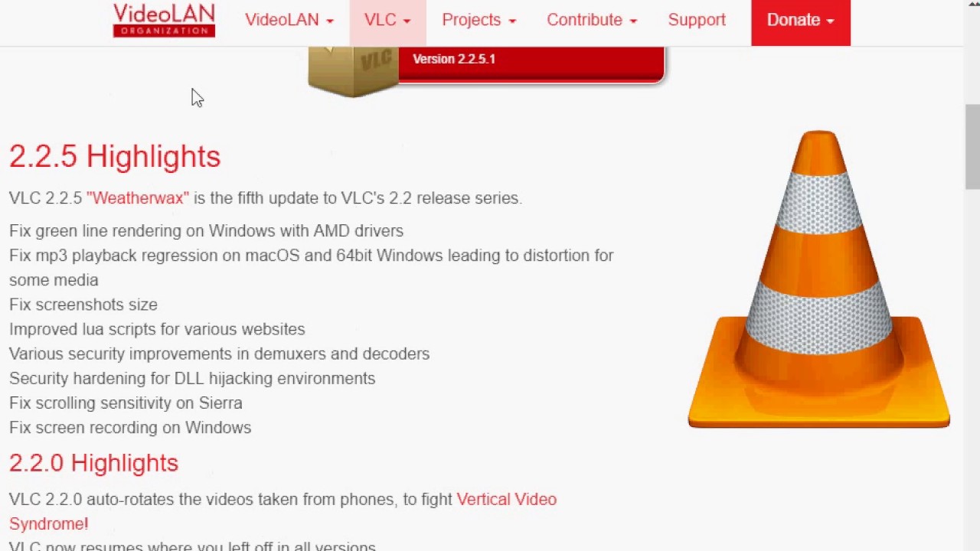980x551 pixels.
Task: Click the red Donate button
Action: tap(801, 20)
